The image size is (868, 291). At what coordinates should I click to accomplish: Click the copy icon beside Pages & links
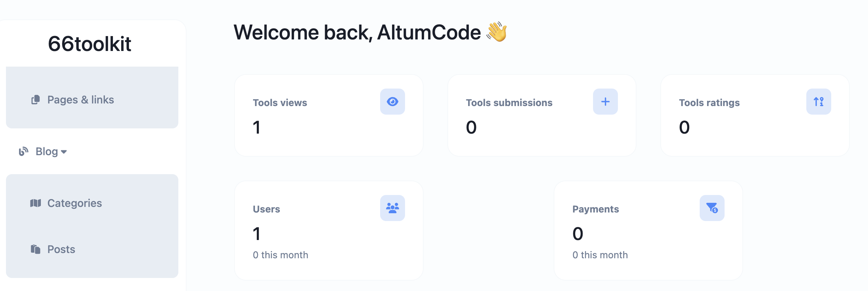point(35,100)
